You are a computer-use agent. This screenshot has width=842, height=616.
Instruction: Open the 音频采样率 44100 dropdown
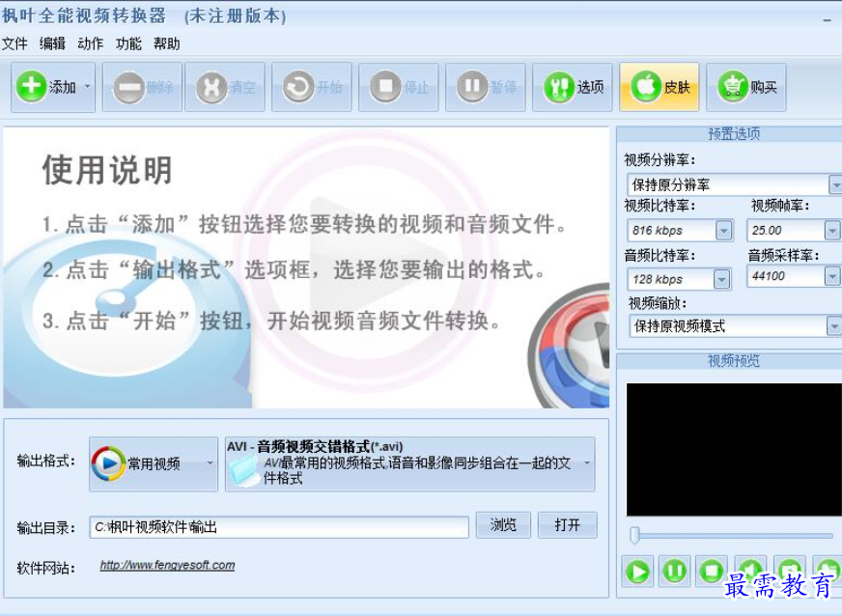point(832,276)
